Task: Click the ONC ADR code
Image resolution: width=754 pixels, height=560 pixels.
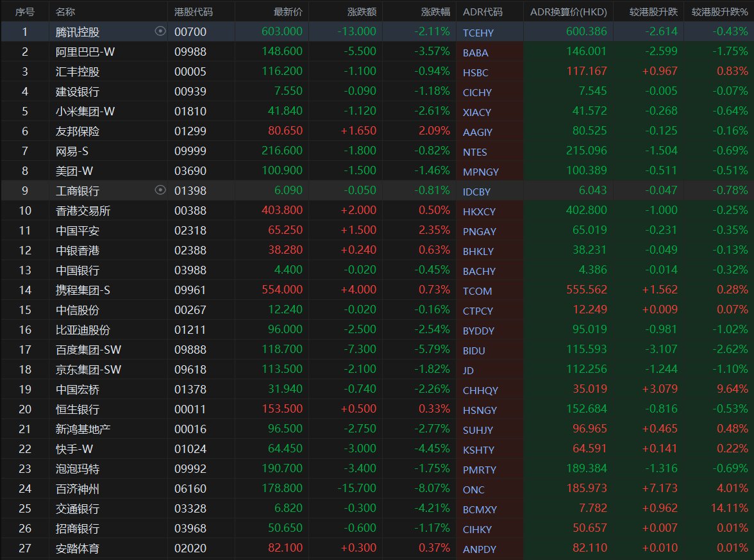Action: tap(474, 490)
